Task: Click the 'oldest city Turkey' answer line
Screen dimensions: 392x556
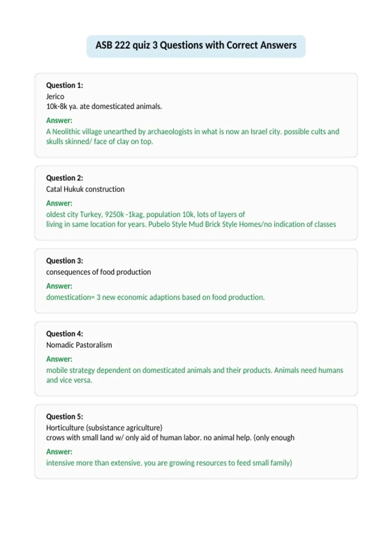Action: (145, 215)
